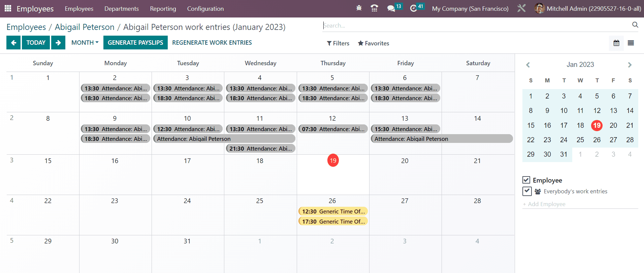Click REGENERATE WORK ENTRIES
The image size is (644, 273).
coord(212,43)
